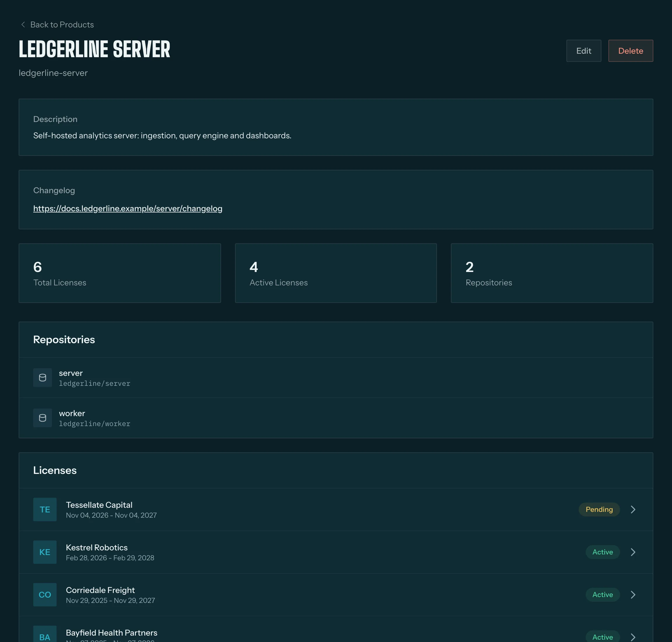
Task: Click the Delete product button
Action: click(630, 51)
